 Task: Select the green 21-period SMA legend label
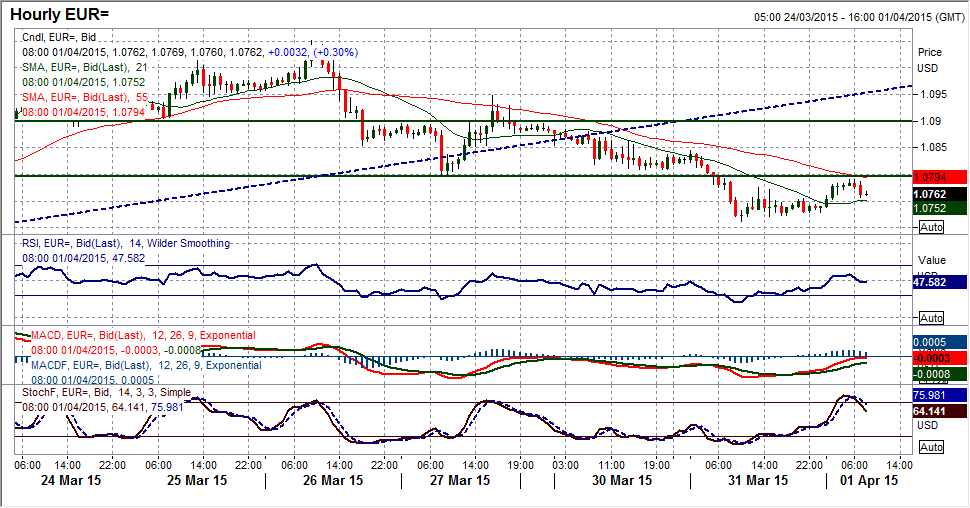[x=85, y=67]
